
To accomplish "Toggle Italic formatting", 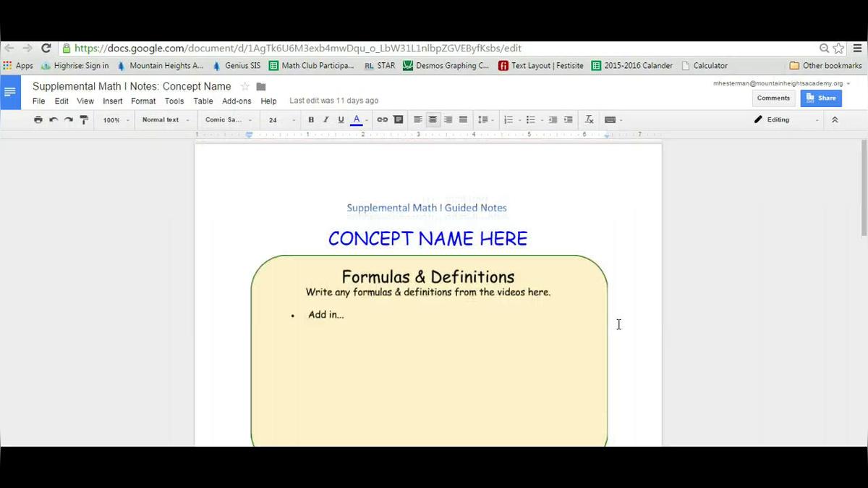I will (326, 119).
